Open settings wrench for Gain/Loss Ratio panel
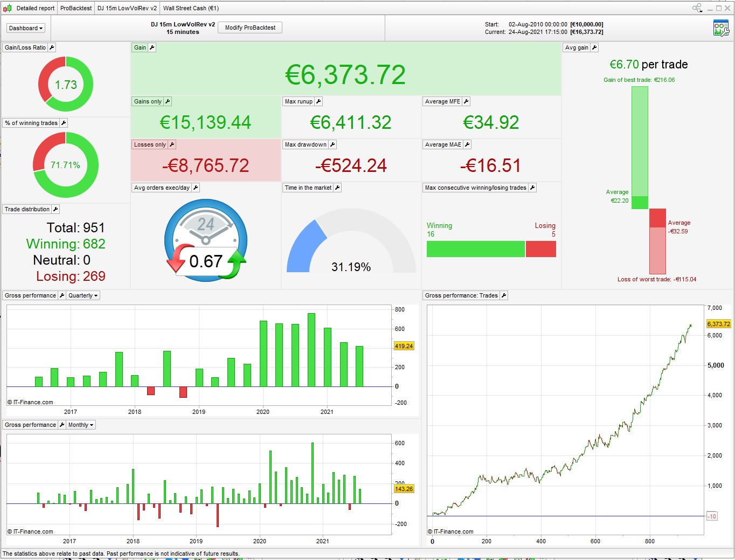The image size is (735, 560). pyautogui.click(x=52, y=47)
